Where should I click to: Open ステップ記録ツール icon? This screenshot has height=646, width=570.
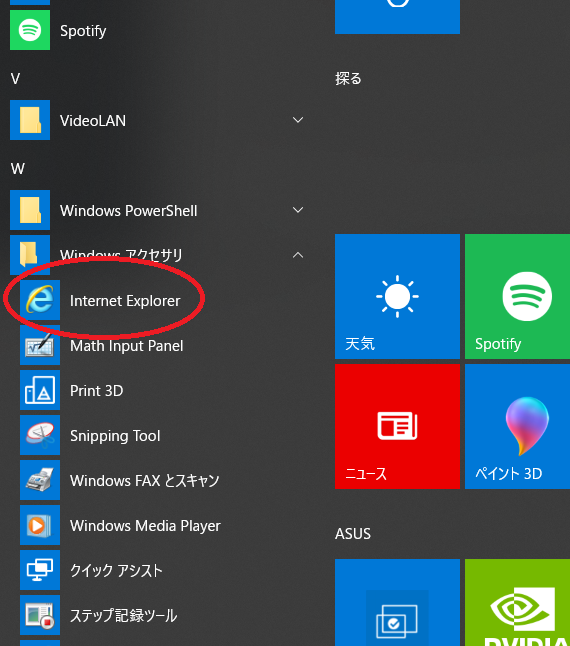[40, 615]
